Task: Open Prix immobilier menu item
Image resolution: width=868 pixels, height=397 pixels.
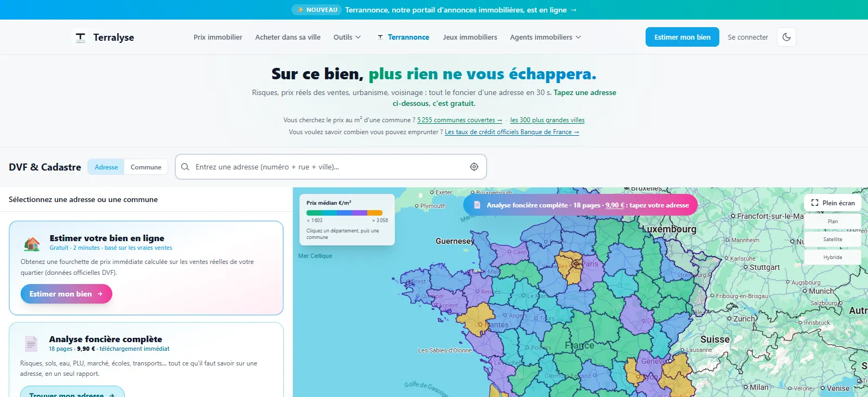Action: [218, 37]
